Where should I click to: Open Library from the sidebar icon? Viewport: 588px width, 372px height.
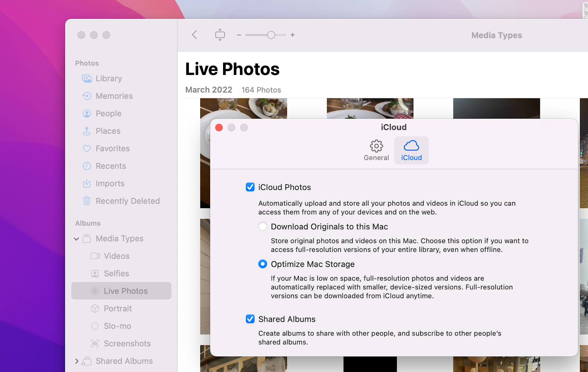[x=87, y=79]
